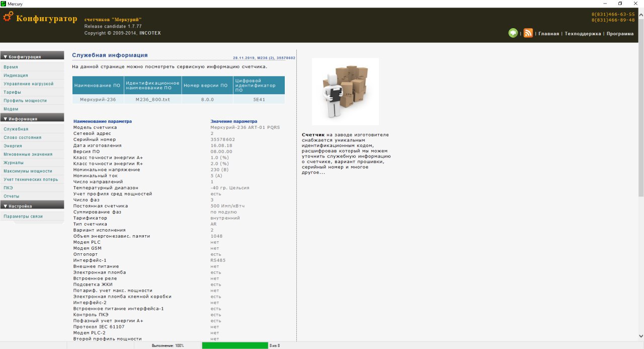Image resolution: width=644 pixels, height=349 pixels.
Task: Click the Mercury app icon in title bar
Action: coord(4,4)
